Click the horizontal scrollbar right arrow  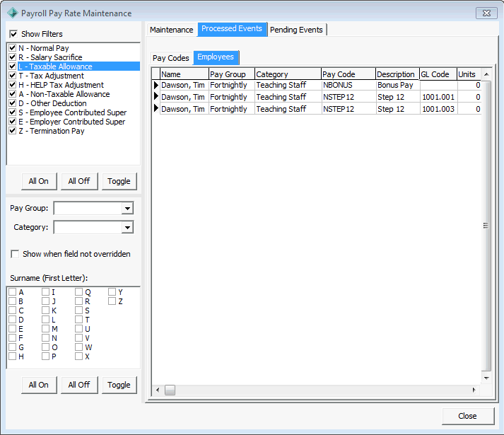point(474,390)
